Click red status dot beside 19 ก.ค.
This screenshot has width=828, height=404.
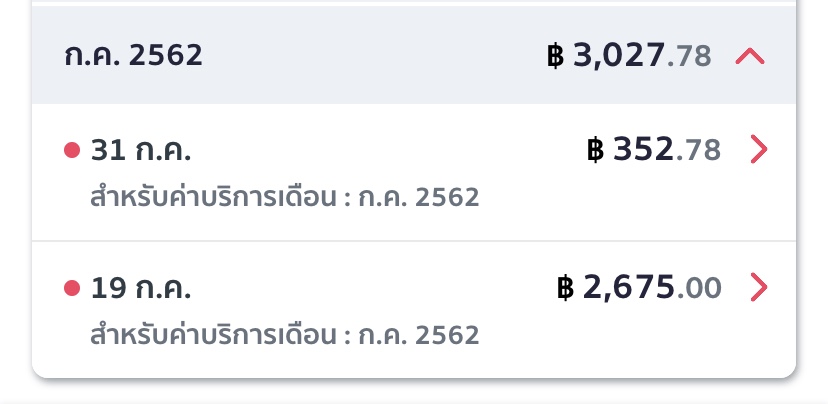pos(71,289)
